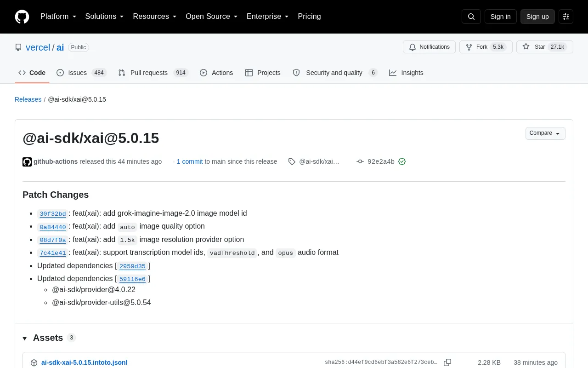Open the GitHub homepage logo
This screenshot has height=368, width=588.
pos(22,17)
